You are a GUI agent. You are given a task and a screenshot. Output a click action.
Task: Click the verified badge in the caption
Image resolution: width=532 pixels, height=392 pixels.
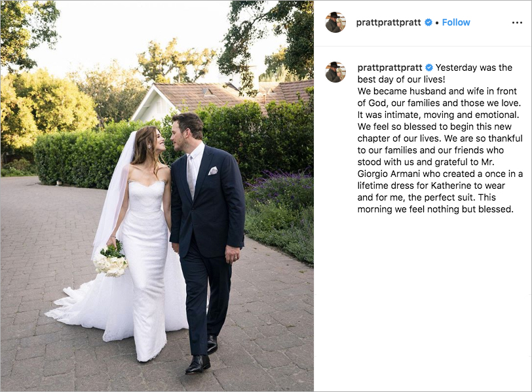[x=429, y=68]
